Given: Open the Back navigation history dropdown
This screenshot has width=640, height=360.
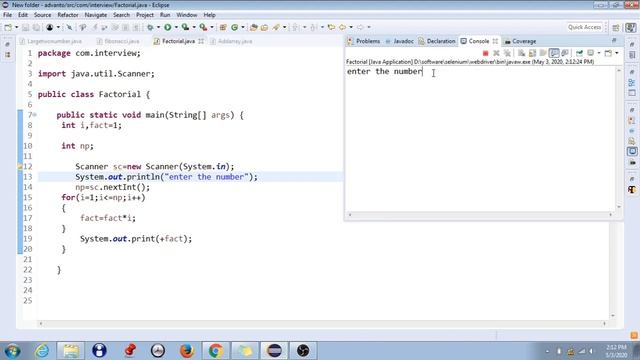Looking at the screenshot, I should [351, 27].
